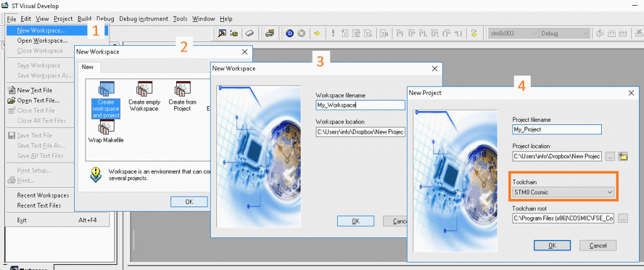Confirm the New Project dialog with OK

pyautogui.click(x=552, y=245)
